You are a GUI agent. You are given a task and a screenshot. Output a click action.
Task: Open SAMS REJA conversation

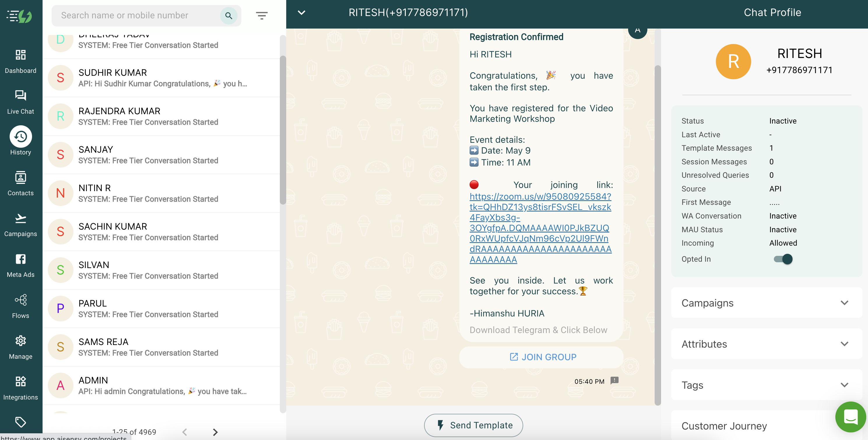pos(161,347)
